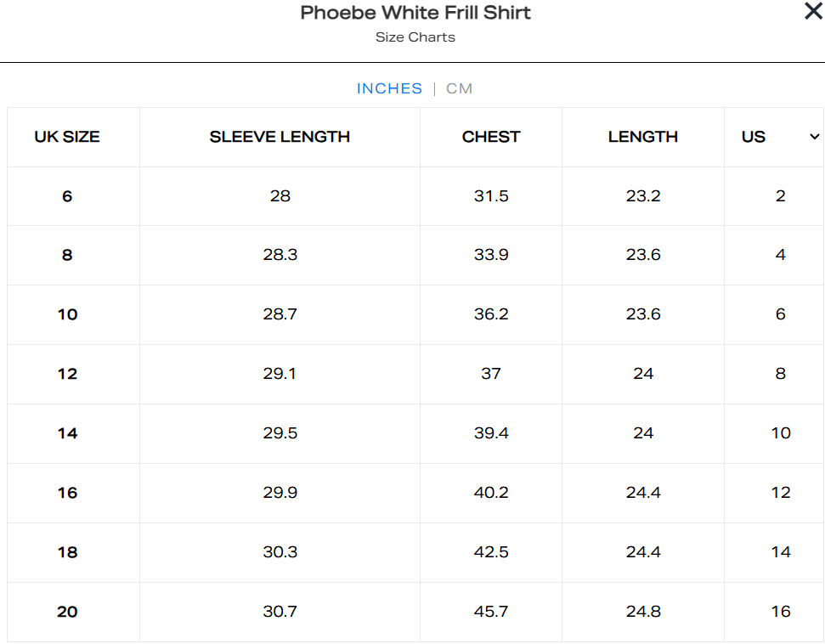
Task: Switch measurements to CM
Action: coord(459,88)
